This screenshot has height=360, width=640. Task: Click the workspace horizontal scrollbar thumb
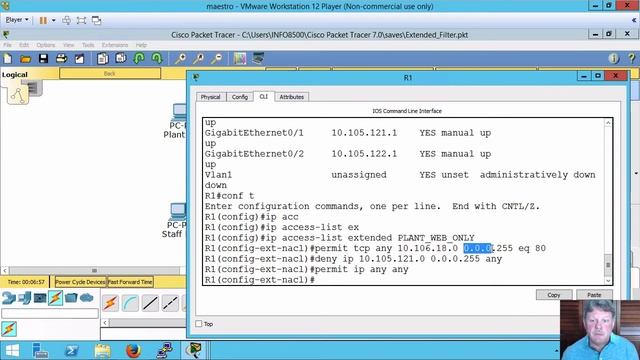pos(94,270)
